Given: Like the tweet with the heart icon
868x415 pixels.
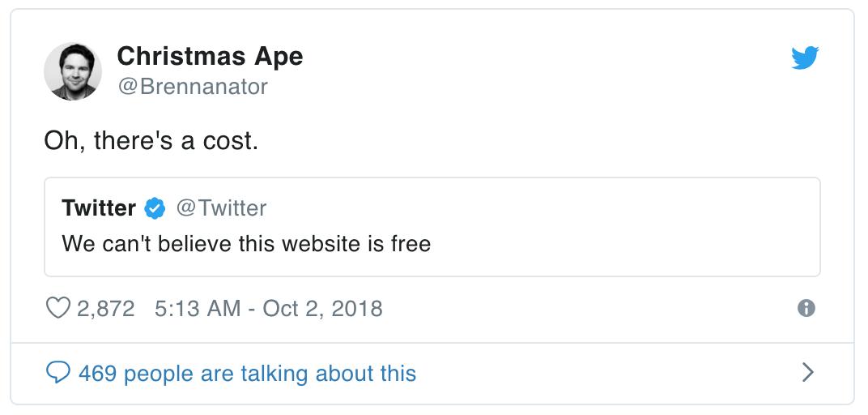Looking at the screenshot, I should tap(57, 308).
